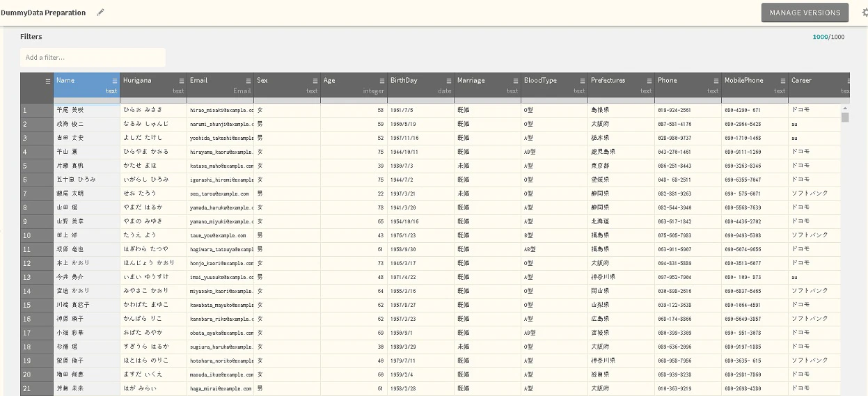Screen dimensions: 868x396
Task: Click the email cell haga_mirai@example.com
Action: tap(221, 388)
